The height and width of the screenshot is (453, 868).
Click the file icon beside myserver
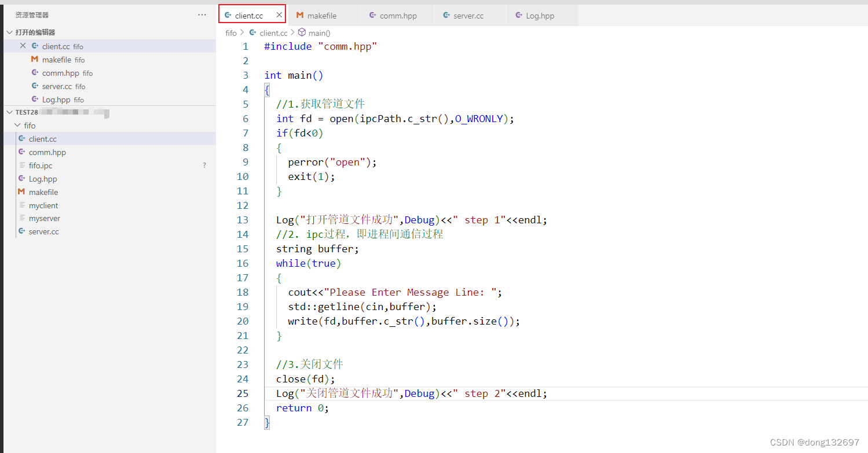[x=23, y=218]
